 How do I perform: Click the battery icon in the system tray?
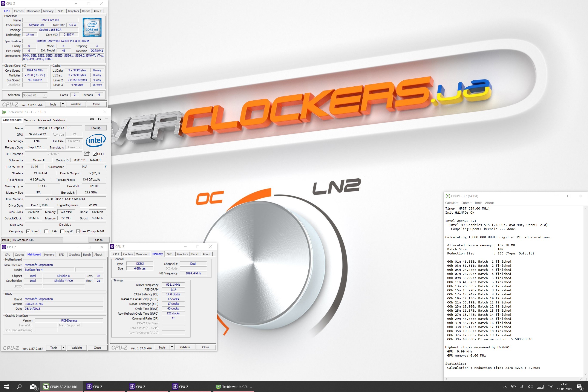pos(513,387)
